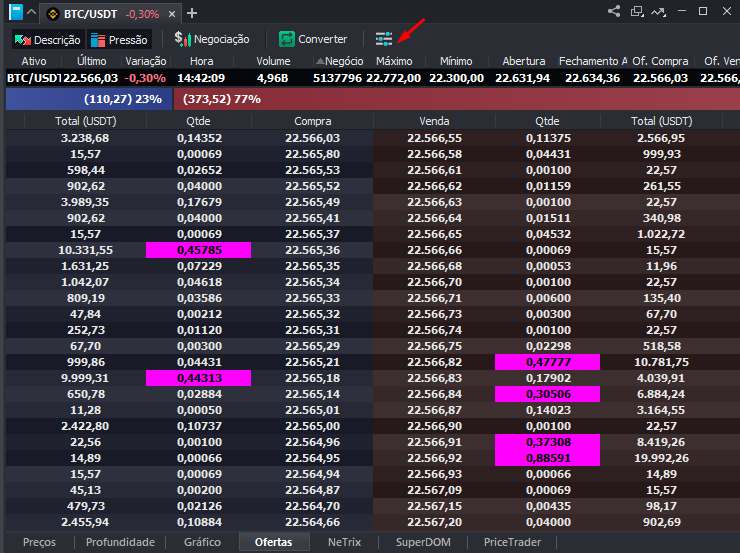Click sell price 22.566,55

pyautogui.click(x=434, y=138)
